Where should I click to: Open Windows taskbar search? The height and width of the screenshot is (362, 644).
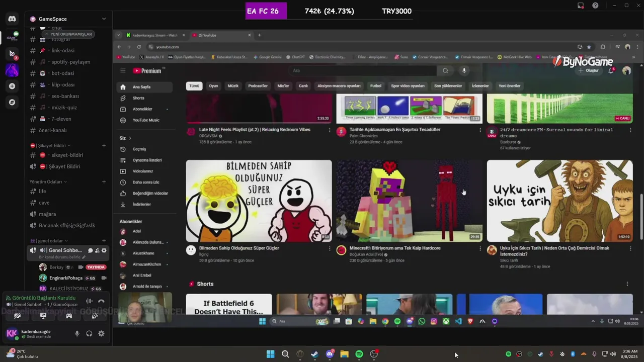coord(285,354)
